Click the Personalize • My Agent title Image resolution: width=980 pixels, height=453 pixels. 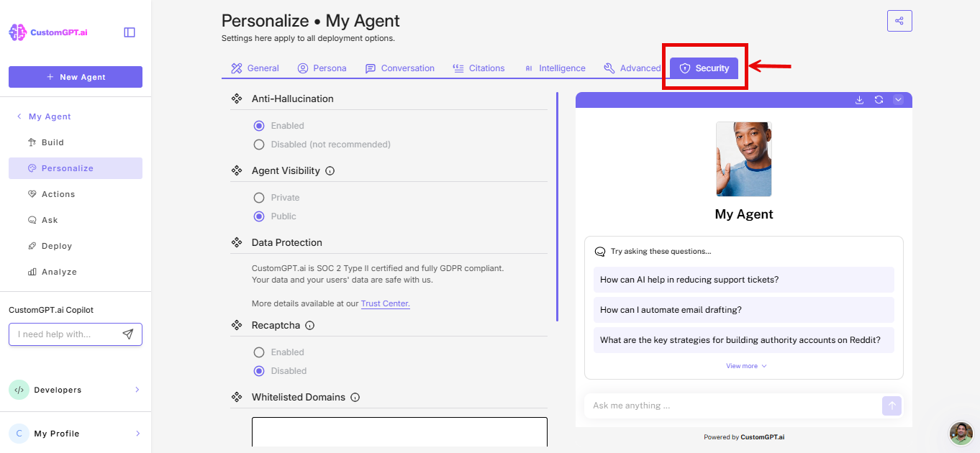[x=311, y=21]
